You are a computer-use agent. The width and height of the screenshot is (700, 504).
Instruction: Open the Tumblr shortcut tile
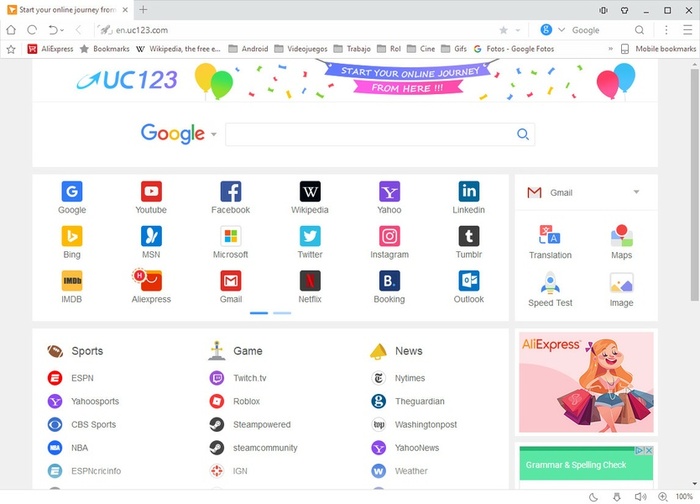469,242
